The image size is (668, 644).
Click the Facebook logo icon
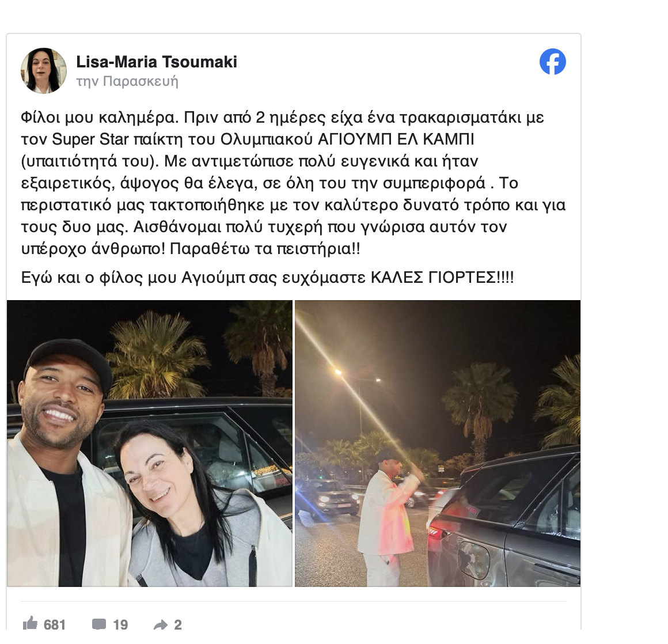pyautogui.click(x=553, y=62)
